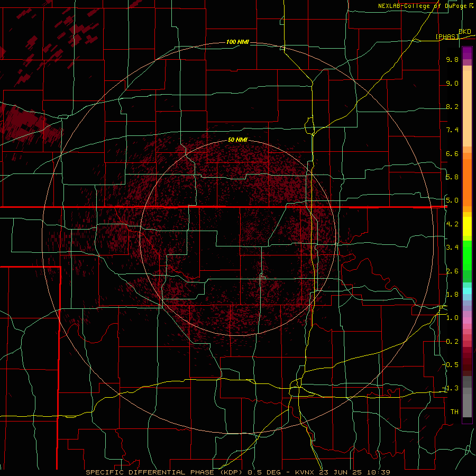This screenshot has width=476, height=476.
Task: Click the 6.6 value on the legend
Action: [452, 153]
